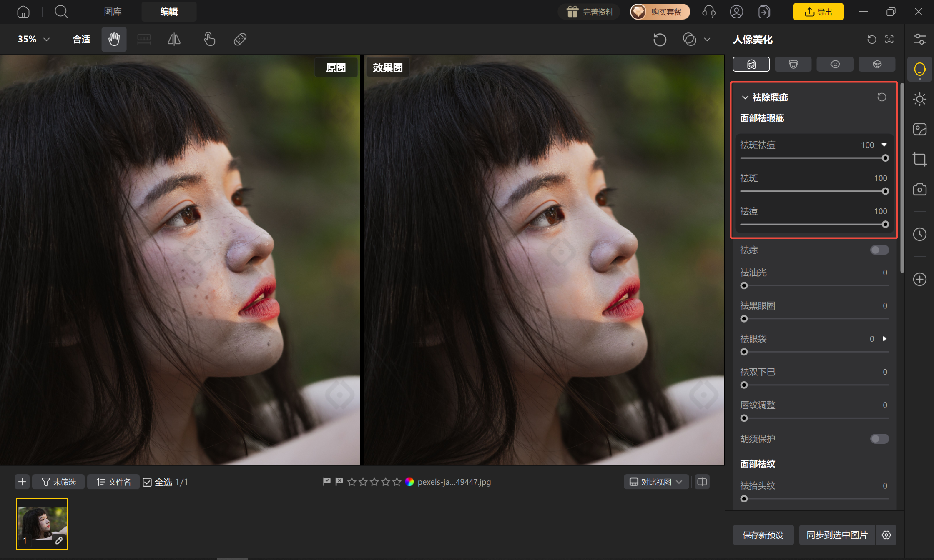This screenshot has height=560, width=934.
Task: Collapse the 祛除瑕疵 section
Action: tap(745, 97)
